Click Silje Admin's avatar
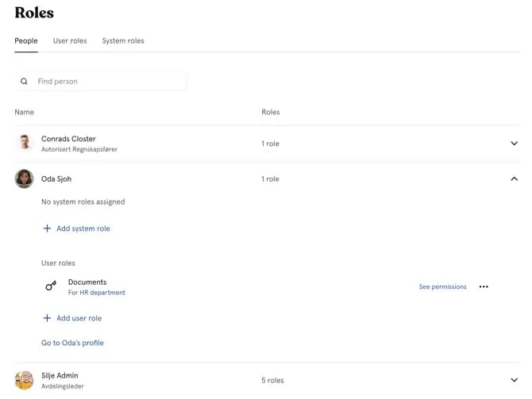532x399 pixels. [24, 380]
